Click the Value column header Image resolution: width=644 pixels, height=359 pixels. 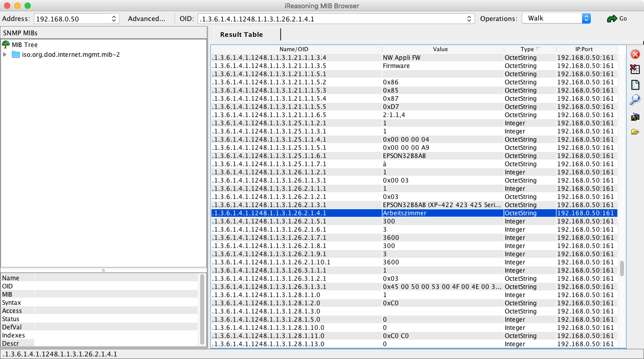[x=440, y=49]
